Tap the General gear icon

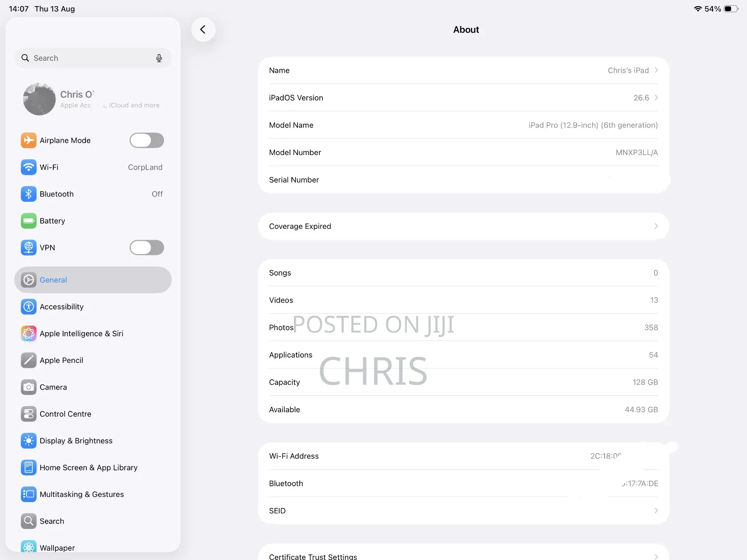click(x=28, y=280)
